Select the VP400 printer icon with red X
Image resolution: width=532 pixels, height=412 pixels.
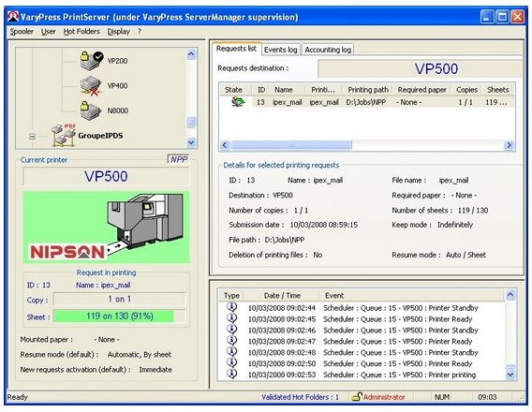91,85
